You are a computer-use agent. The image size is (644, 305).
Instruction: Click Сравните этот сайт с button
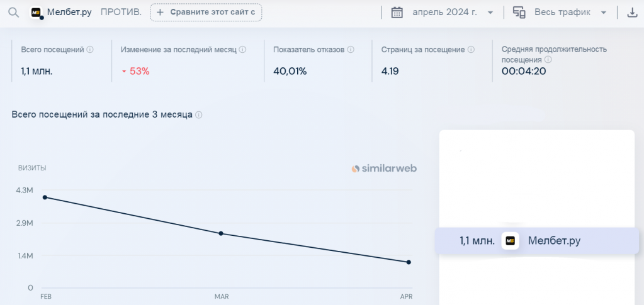click(206, 13)
